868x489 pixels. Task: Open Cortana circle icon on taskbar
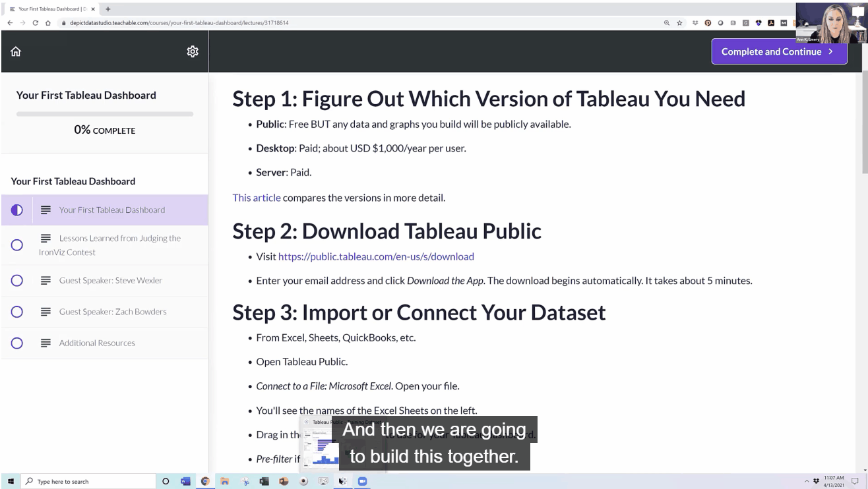coord(166,481)
